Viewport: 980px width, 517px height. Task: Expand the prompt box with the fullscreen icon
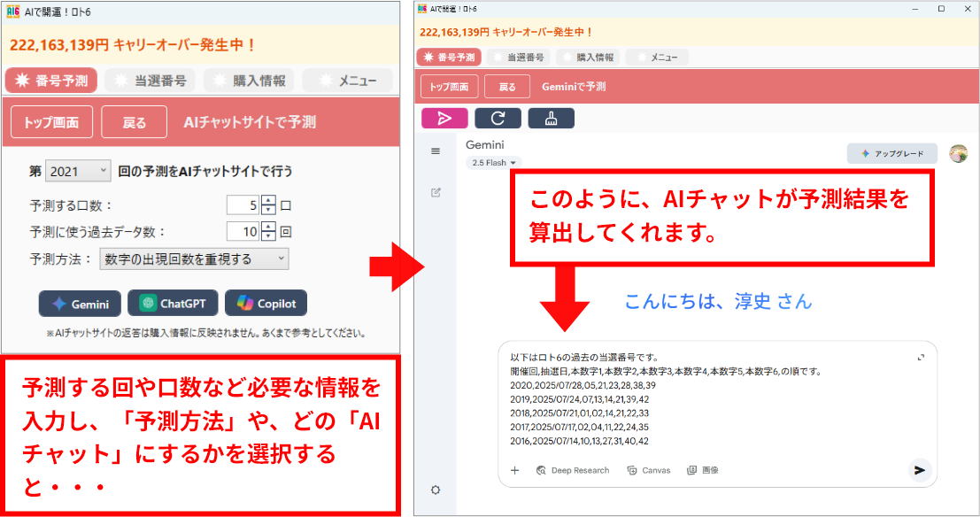[x=921, y=357]
